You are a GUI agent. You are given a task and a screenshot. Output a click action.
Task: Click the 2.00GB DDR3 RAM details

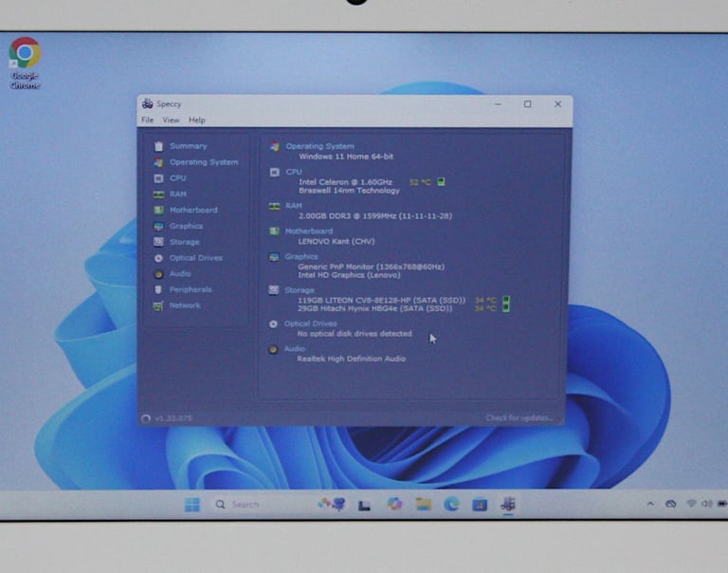[x=375, y=215]
